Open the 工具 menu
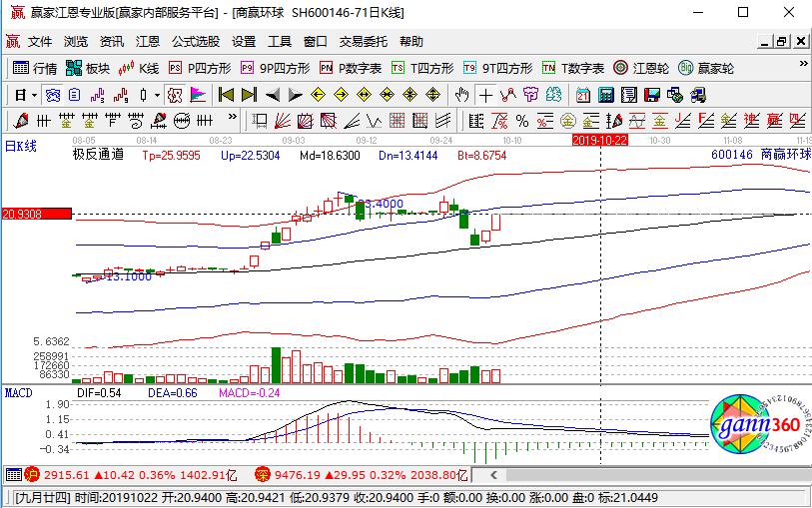This screenshot has width=812, height=508. [280, 41]
